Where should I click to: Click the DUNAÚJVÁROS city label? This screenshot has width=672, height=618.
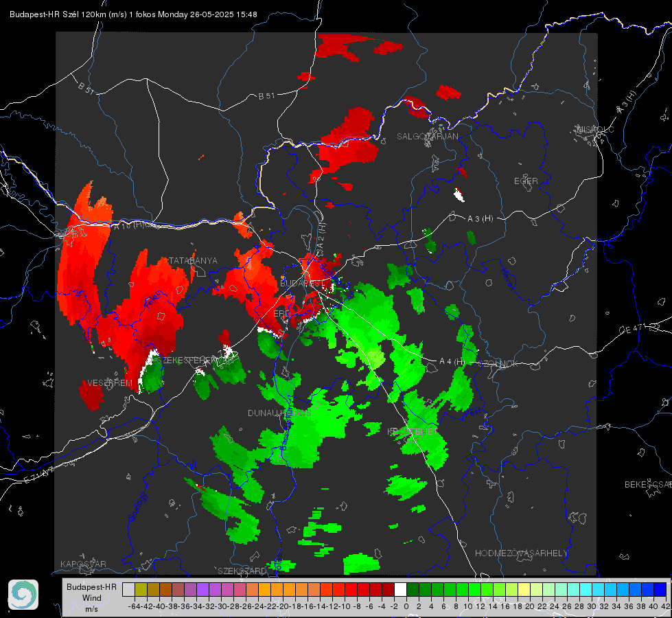(x=279, y=413)
